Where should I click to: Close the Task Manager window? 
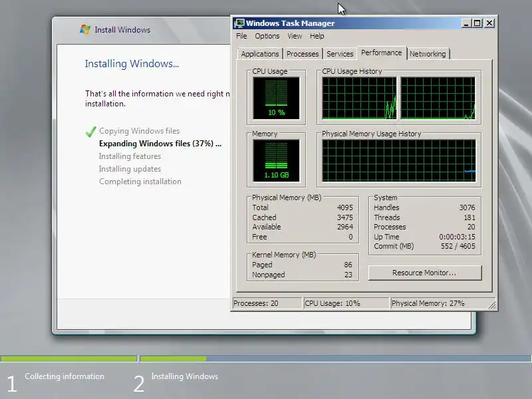click(489, 23)
